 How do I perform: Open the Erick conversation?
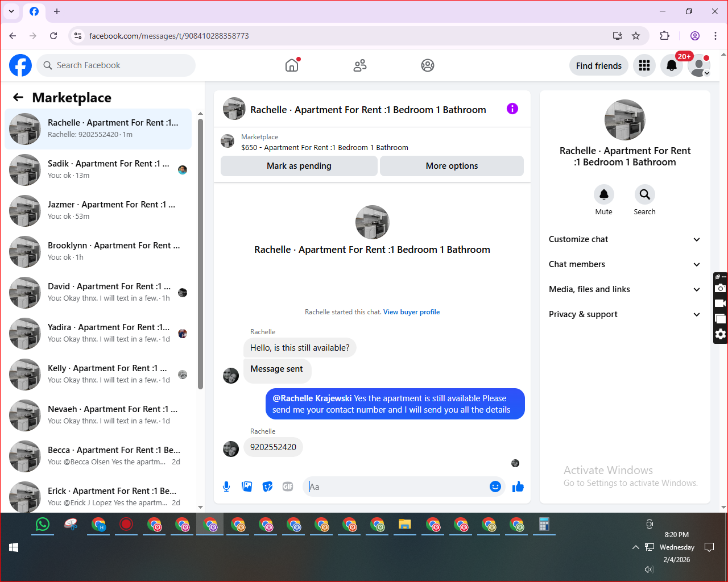pyautogui.click(x=98, y=496)
